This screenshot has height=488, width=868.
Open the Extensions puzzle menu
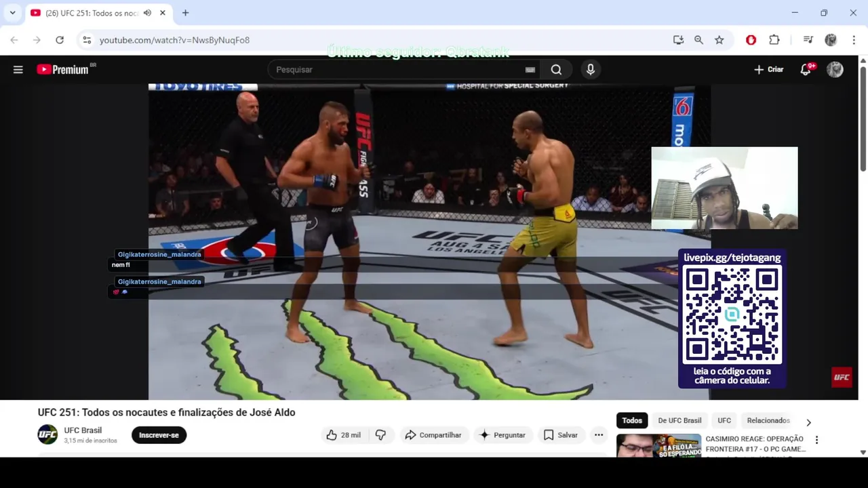[x=774, y=40]
